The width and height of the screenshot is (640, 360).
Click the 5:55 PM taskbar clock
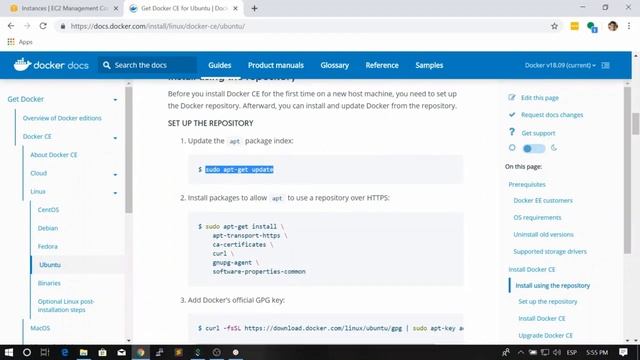pyautogui.click(x=597, y=352)
